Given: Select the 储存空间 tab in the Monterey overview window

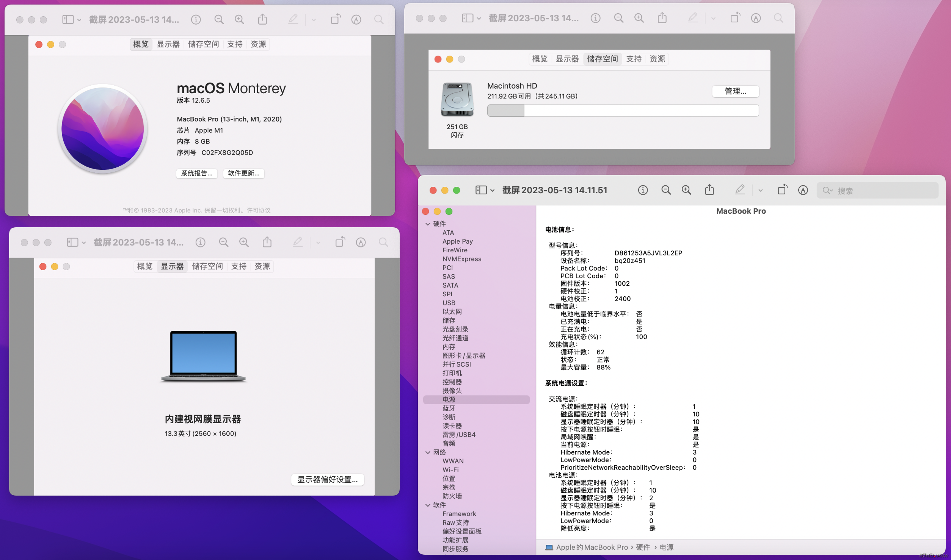Looking at the screenshot, I should (203, 44).
